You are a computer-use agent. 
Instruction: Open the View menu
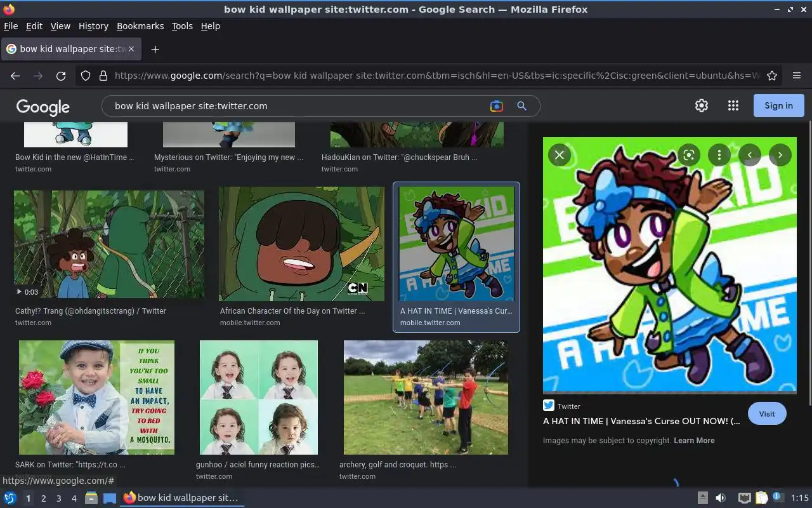point(60,26)
